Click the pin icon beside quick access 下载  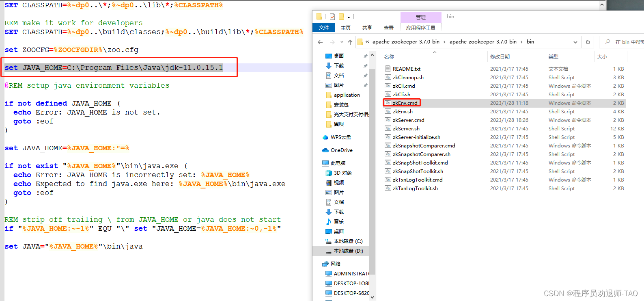(x=365, y=66)
